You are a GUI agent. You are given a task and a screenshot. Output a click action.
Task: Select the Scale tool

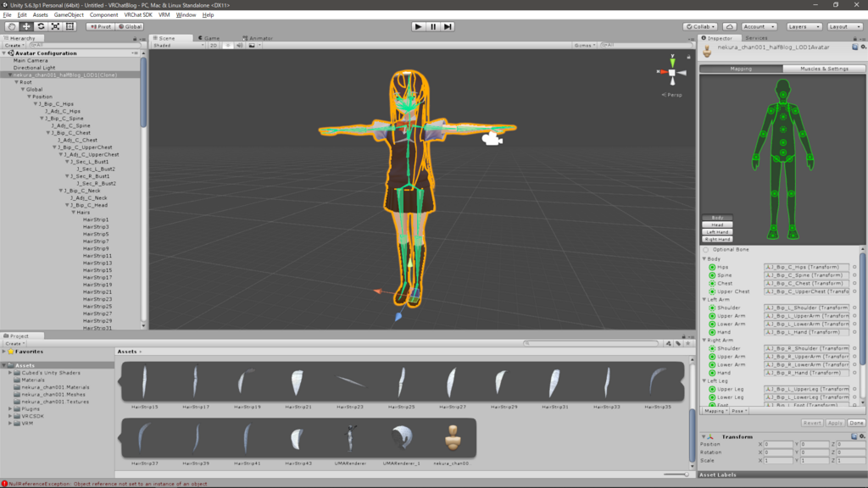55,26
